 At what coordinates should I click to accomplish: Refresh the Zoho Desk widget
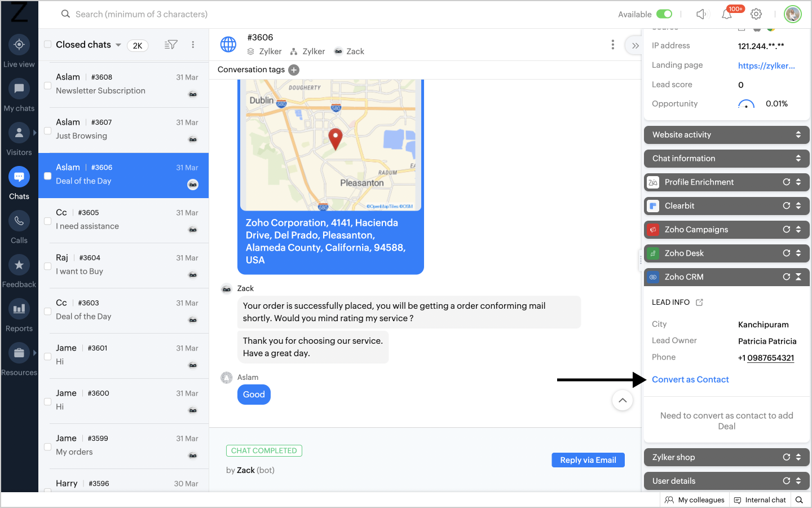pyautogui.click(x=787, y=253)
